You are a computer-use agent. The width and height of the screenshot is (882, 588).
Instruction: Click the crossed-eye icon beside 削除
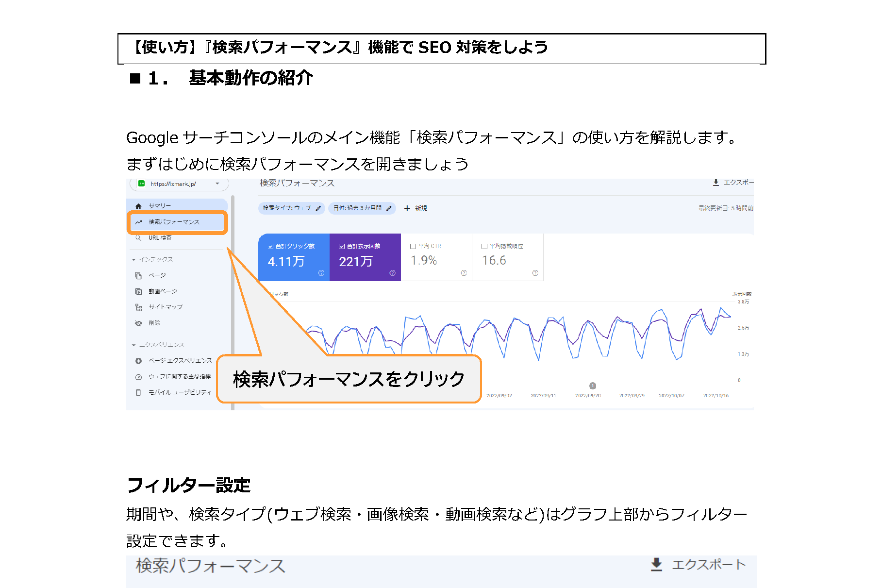(x=138, y=323)
